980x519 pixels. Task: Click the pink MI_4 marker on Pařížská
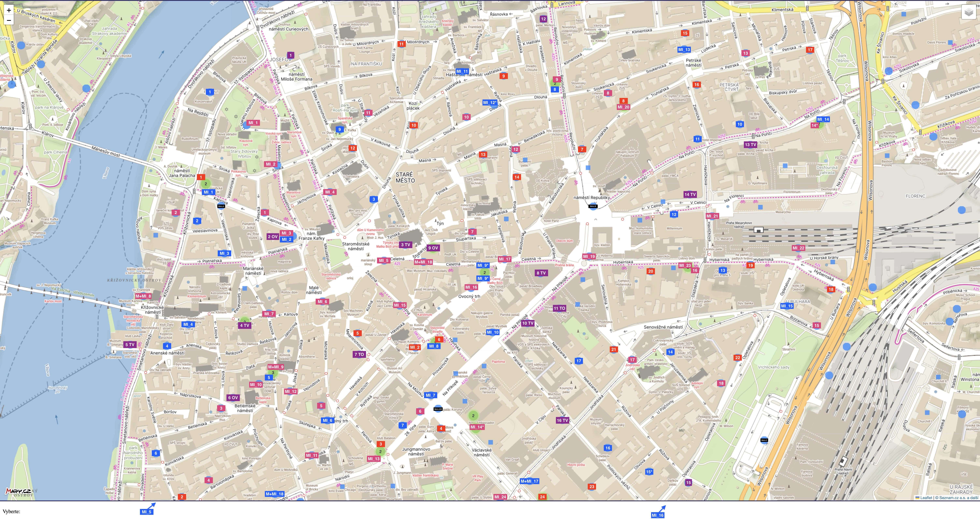click(x=330, y=192)
